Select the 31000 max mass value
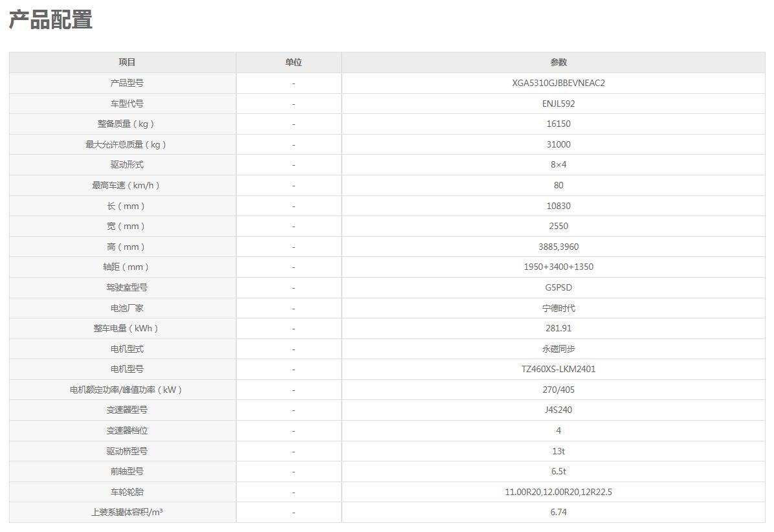774x532 pixels. click(x=558, y=144)
